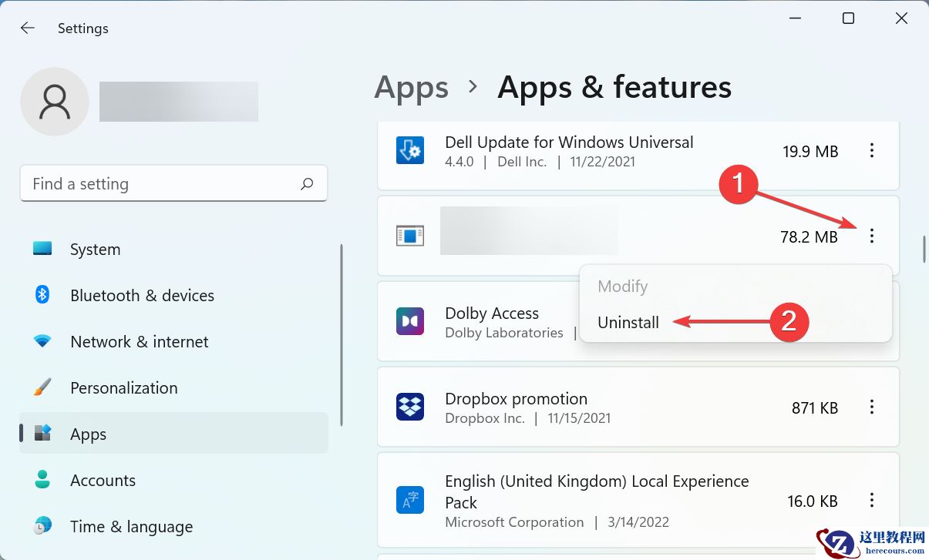The image size is (929, 560).
Task: Click the English Local Experience Pack icon
Action: click(x=410, y=500)
